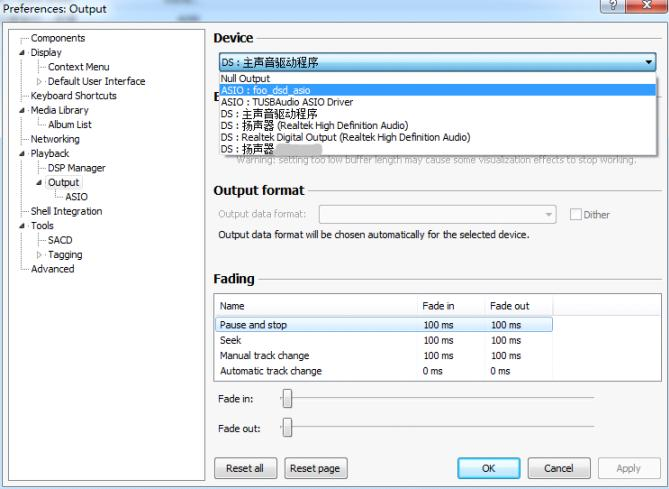Open the Output data format dropdown
669x489 pixels.
click(549, 214)
